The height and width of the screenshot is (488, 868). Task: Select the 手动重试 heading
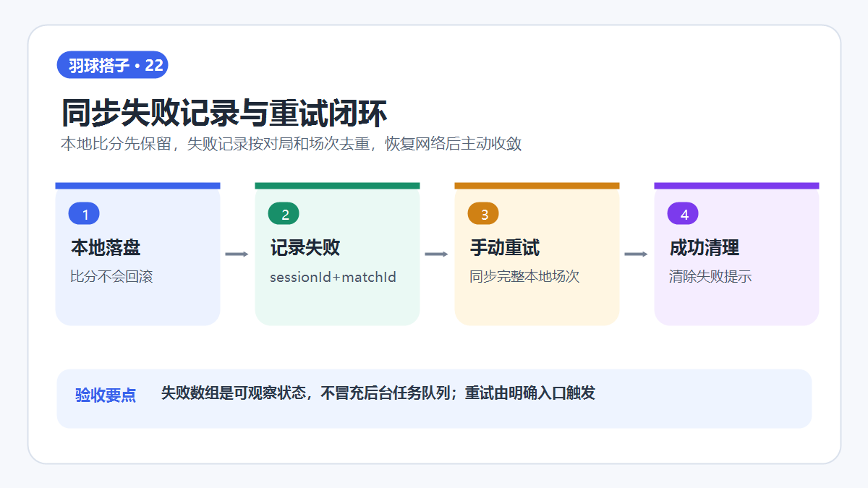coord(505,248)
